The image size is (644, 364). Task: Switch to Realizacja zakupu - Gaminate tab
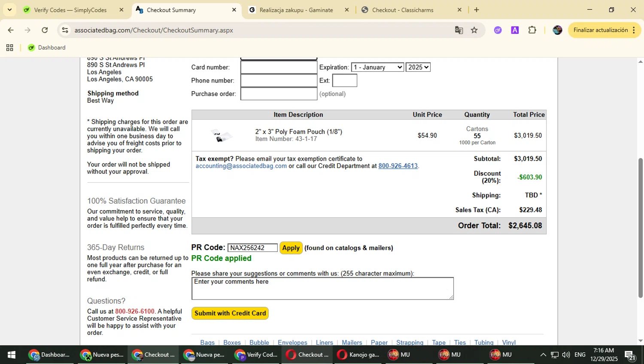pyautogui.click(x=296, y=10)
